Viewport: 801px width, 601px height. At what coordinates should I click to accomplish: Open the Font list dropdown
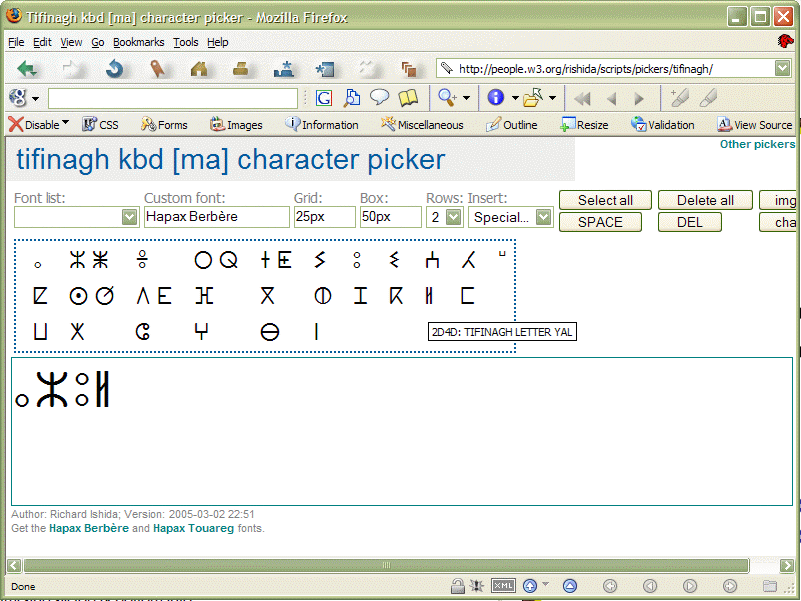click(129, 217)
